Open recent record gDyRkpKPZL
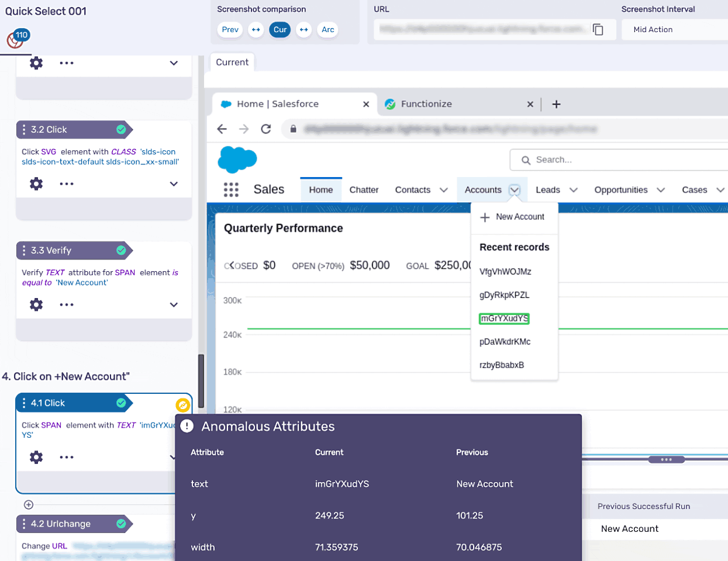Viewport: 728px width, 561px height. click(x=504, y=295)
